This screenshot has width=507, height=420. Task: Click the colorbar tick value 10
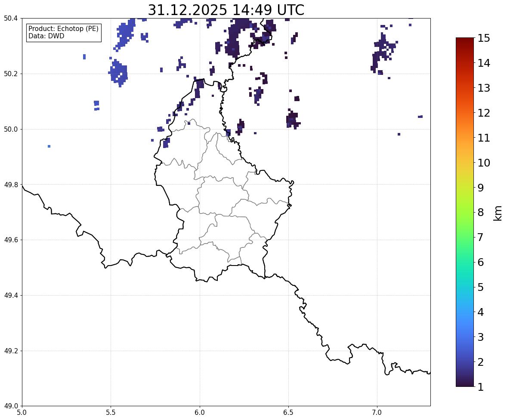(484, 163)
